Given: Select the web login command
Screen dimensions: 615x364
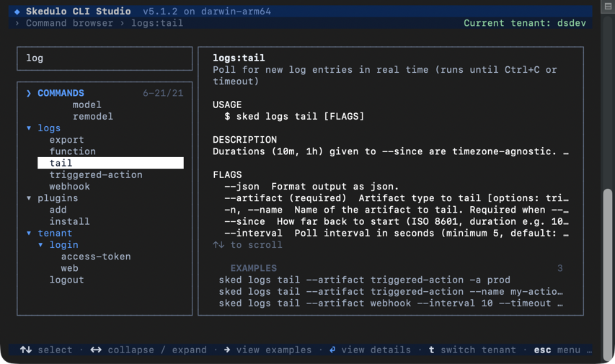Looking at the screenshot, I should click(x=69, y=268).
